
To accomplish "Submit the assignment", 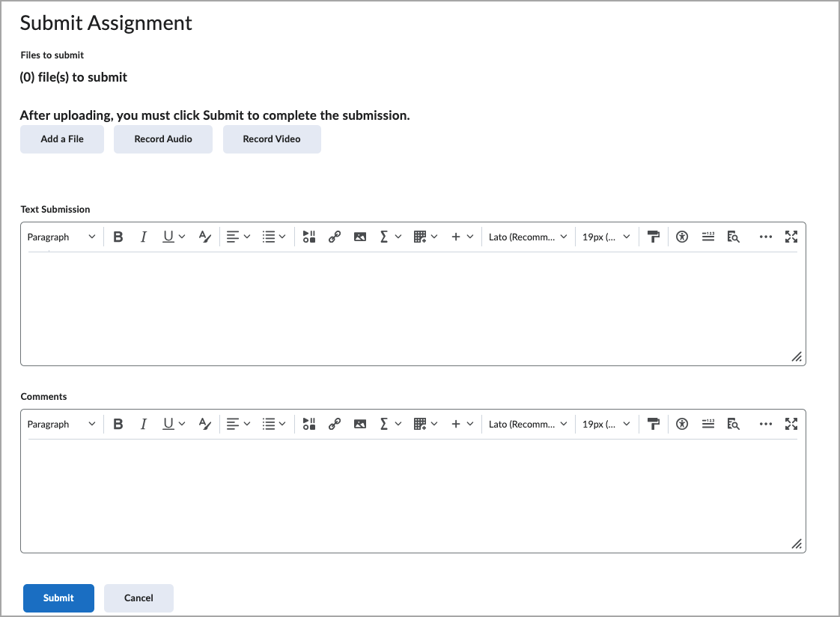I will click(58, 598).
